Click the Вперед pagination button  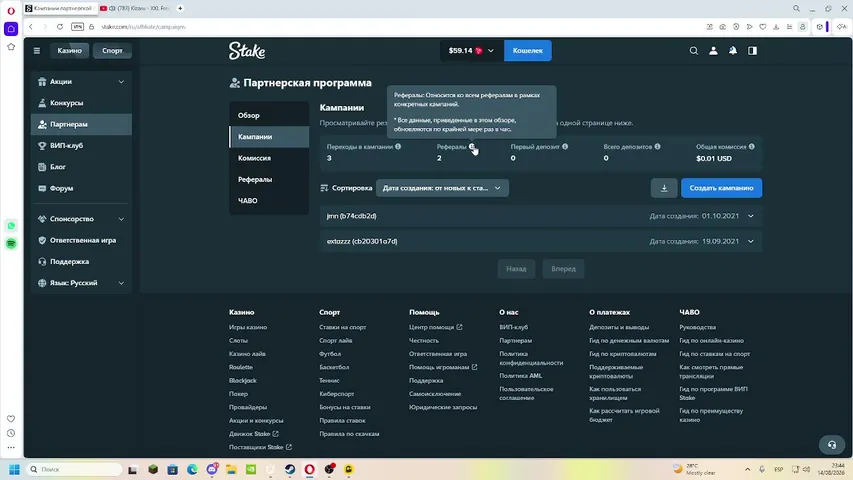(x=563, y=269)
